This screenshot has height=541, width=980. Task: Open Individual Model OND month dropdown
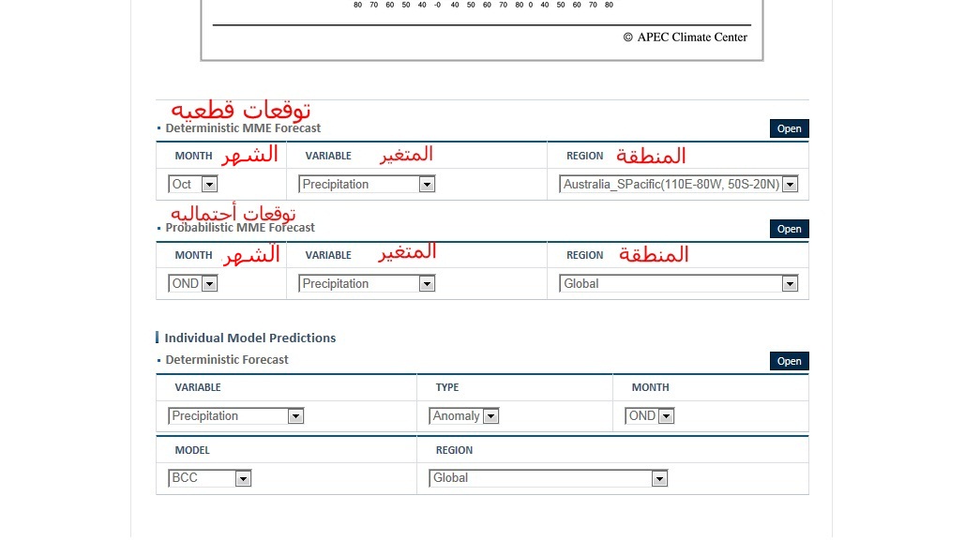pos(649,416)
